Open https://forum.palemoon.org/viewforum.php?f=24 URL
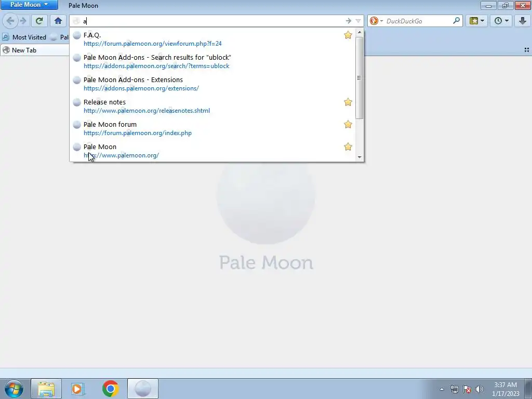 (153, 44)
